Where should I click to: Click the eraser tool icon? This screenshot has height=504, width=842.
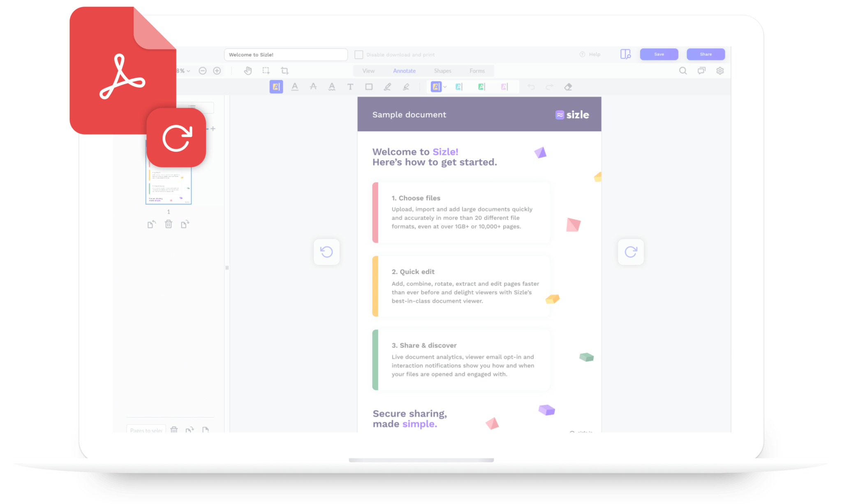click(x=568, y=87)
